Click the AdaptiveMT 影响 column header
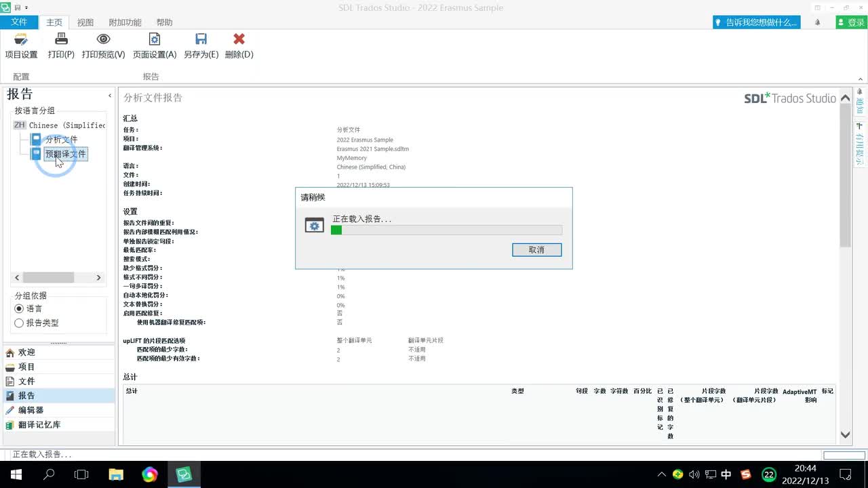 pyautogui.click(x=800, y=396)
